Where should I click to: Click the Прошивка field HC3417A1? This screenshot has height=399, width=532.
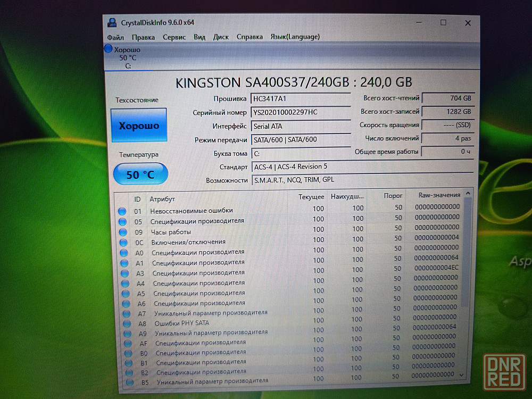(x=301, y=99)
